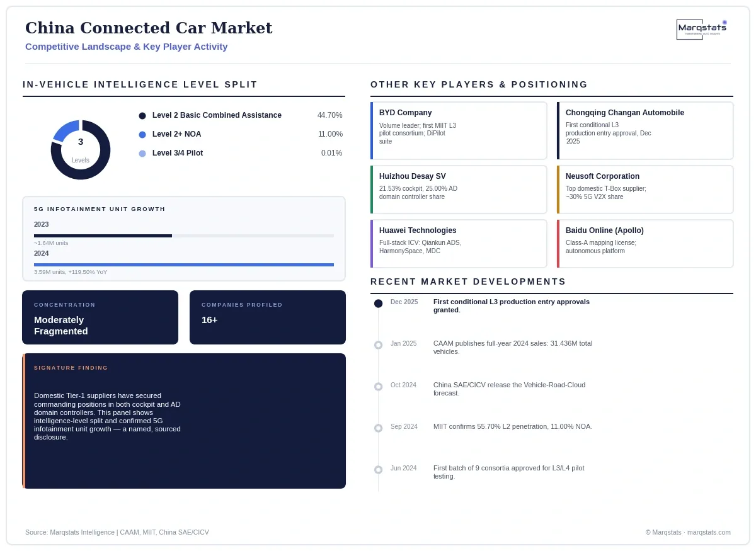Open the Neusoft Corporation card
This screenshot has width=756, height=551.
tap(645, 190)
